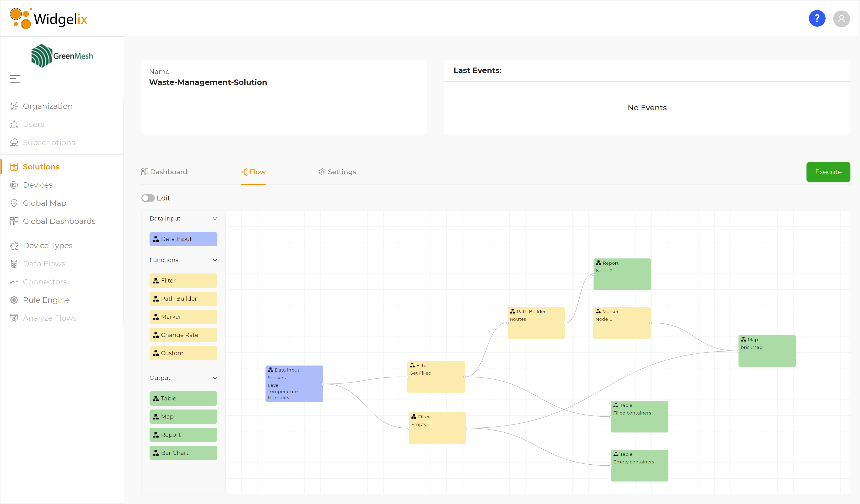Toggle the Edit switch on
The height and width of the screenshot is (504, 860).
tap(148, 198)
